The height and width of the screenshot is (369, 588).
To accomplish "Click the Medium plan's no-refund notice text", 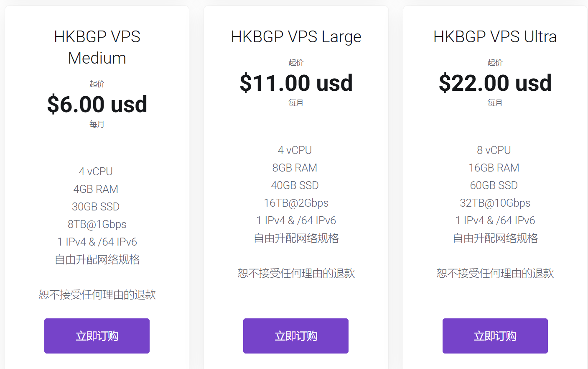I will point(97,295).
